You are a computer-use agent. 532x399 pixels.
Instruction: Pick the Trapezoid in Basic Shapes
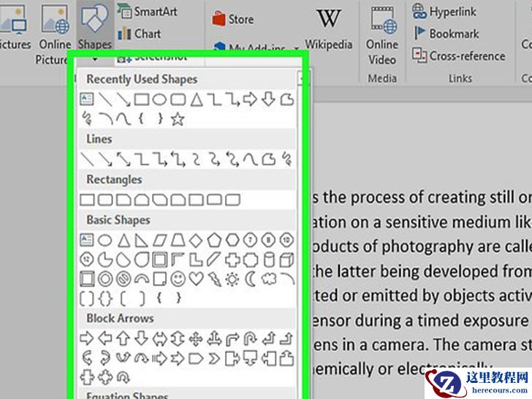pos(178,240)
